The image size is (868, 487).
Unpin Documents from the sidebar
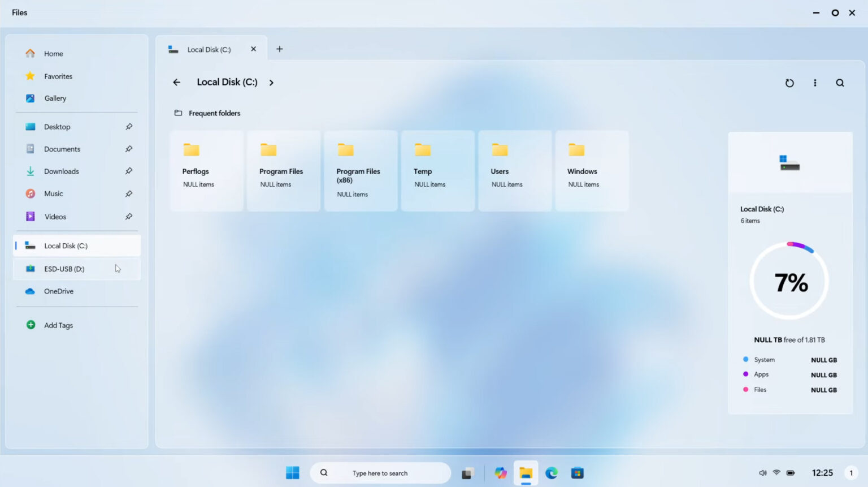129,149
